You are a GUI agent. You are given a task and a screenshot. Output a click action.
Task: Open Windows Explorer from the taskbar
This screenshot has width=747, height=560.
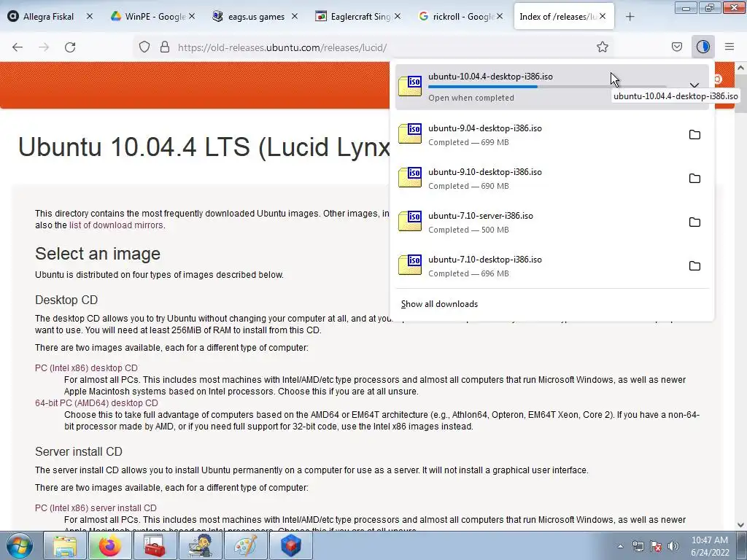coord(65,545)
